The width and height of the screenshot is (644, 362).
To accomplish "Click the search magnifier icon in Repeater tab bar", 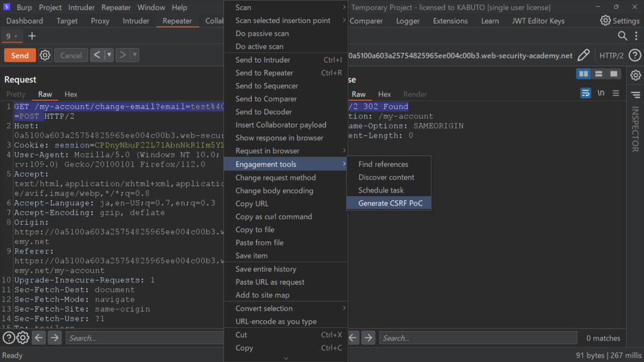I will click(622, 36).
